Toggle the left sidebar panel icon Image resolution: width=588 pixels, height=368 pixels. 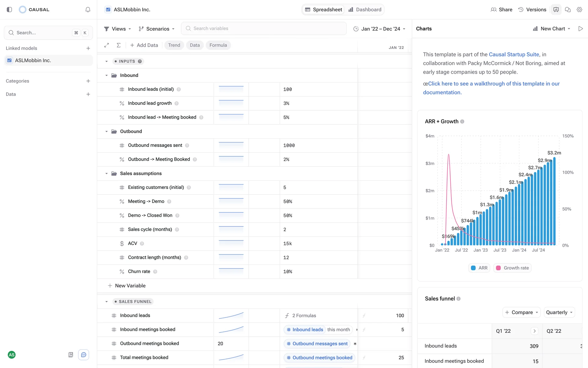[9, 10]
